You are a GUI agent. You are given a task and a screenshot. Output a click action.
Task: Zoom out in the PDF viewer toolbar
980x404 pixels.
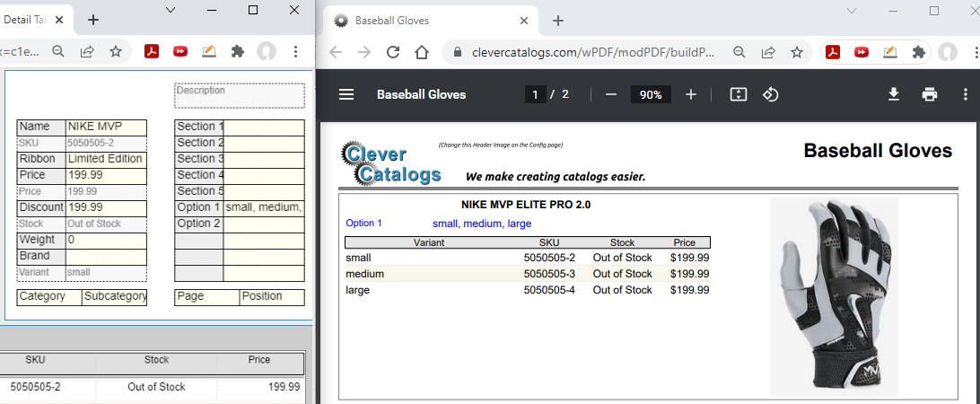pyautogui.click(x=611, y=94)
